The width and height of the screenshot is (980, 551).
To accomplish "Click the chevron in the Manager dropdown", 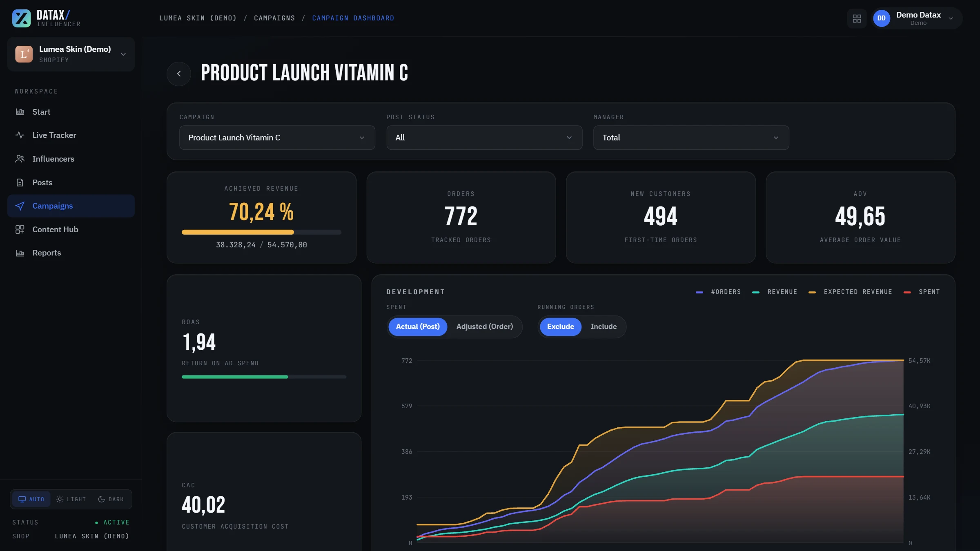I will coord(776,138).
